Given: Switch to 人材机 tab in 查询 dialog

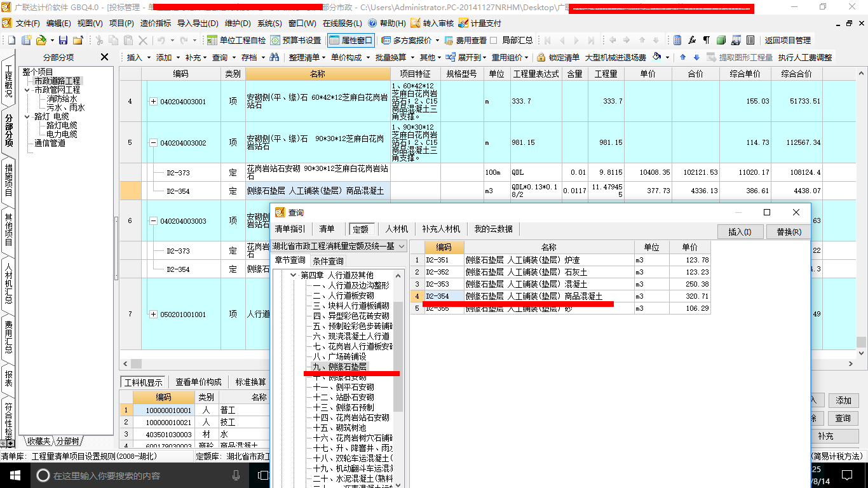Looking at the screenshot, I should (397, 229).
